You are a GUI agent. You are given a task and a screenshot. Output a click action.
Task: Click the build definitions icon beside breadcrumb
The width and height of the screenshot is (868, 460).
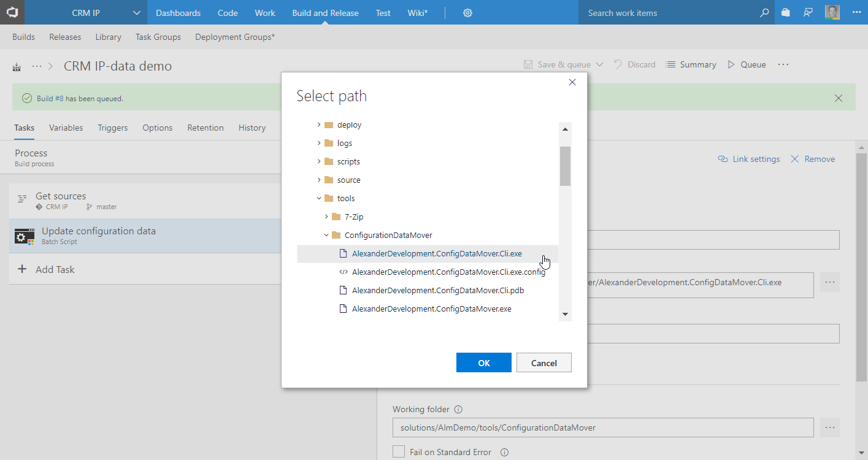tap(17, 66)
